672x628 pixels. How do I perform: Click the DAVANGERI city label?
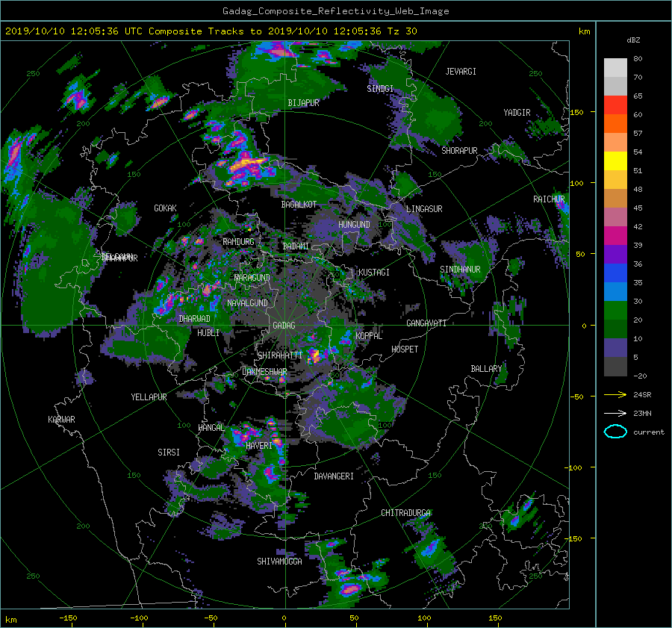[334, 476]
